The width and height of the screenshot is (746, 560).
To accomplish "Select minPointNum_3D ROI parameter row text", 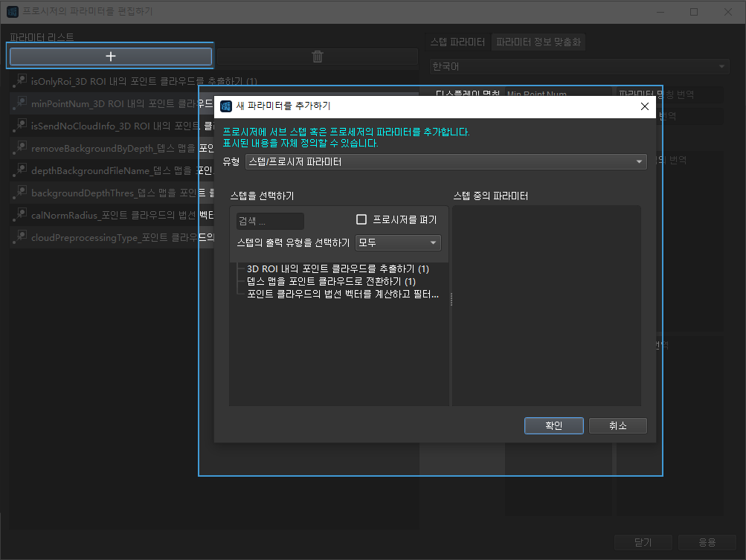I will coord(122,103).
